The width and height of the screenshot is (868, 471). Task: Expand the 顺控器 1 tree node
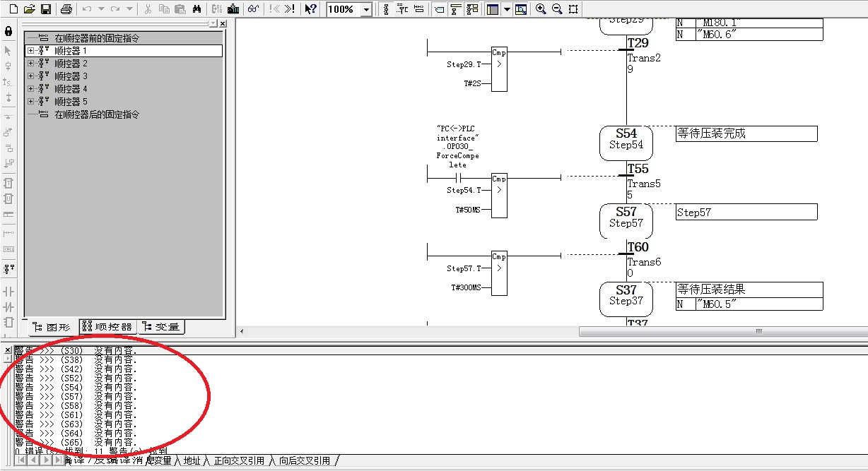pyautogui.click(x=30, y=51)
